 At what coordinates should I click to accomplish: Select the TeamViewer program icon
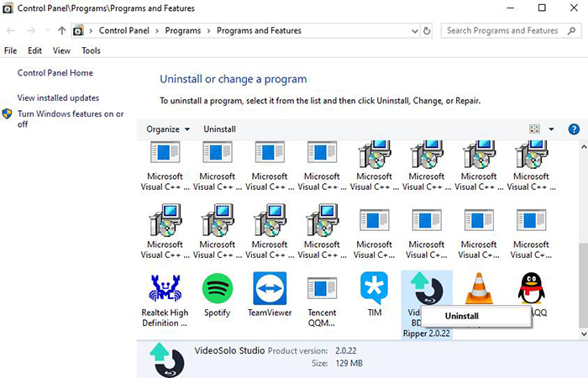pos(270,288)
